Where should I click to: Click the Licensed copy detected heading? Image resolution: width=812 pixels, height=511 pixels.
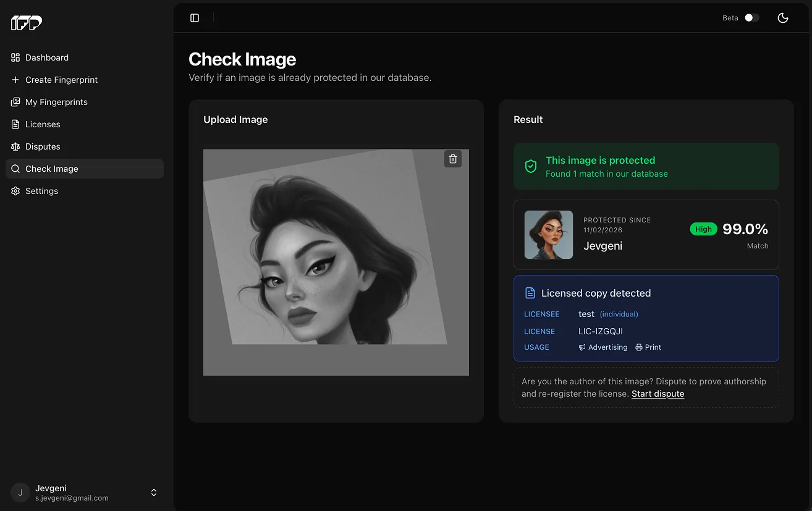pos(596,293)
